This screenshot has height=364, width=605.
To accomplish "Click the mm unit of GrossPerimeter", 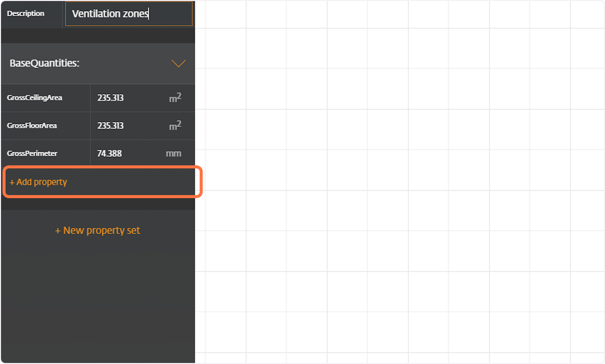I will click(x=173, y=153).
